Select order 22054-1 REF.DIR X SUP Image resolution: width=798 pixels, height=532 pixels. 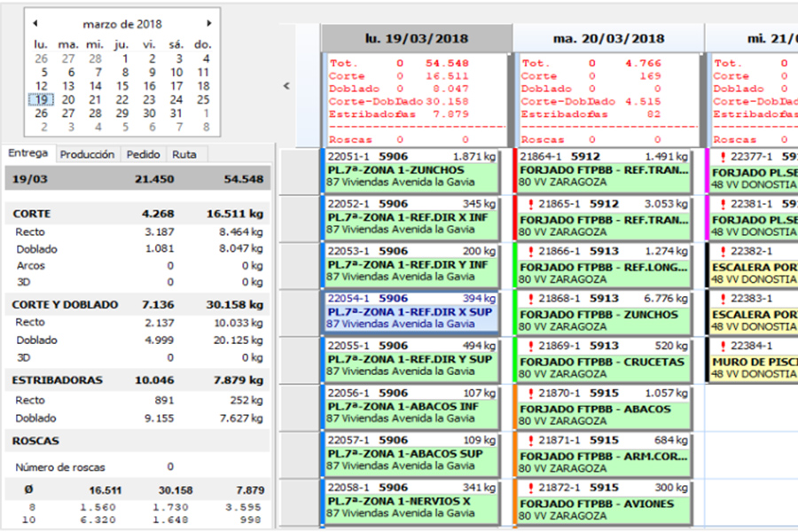click(x=411, y=311)
